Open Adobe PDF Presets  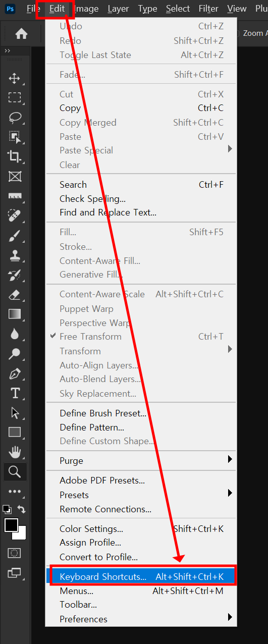coord(141,480)
